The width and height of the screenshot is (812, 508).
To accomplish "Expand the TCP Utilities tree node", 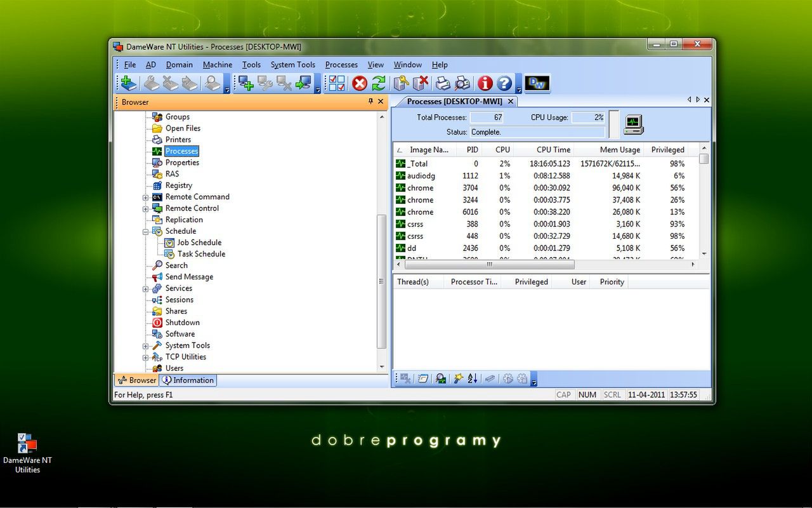I will coord(145,358).
